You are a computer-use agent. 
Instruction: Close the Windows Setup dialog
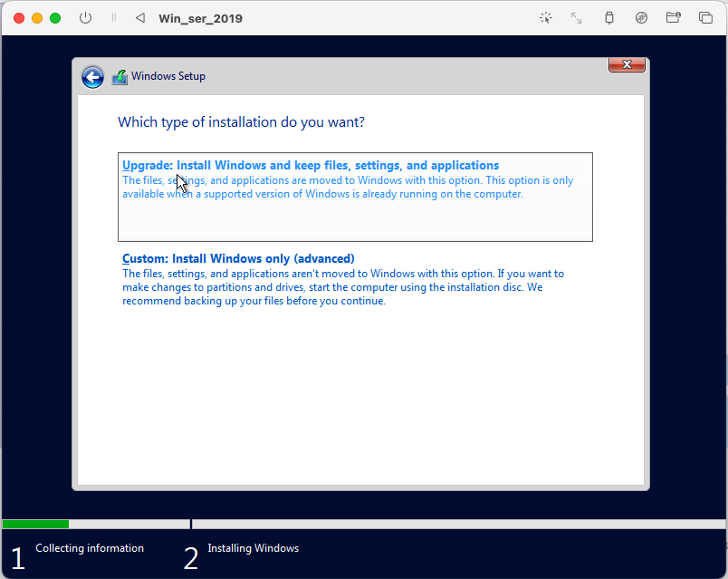627,64
